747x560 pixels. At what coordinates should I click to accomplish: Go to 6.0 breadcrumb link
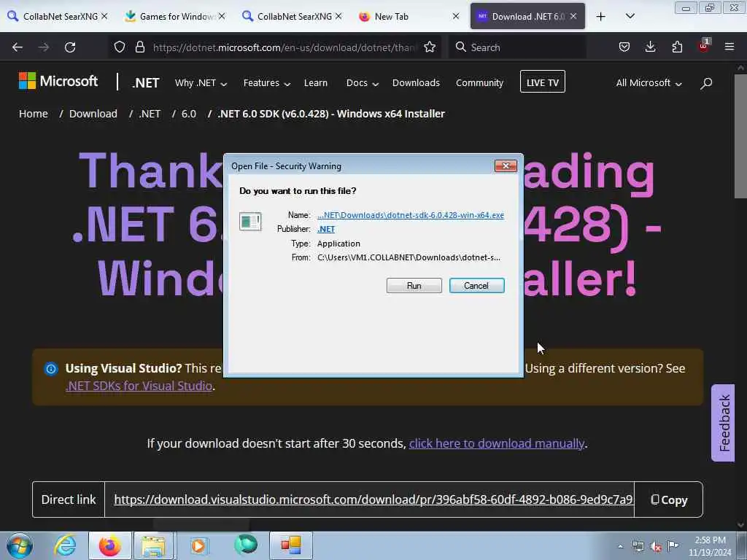point(189,114)
